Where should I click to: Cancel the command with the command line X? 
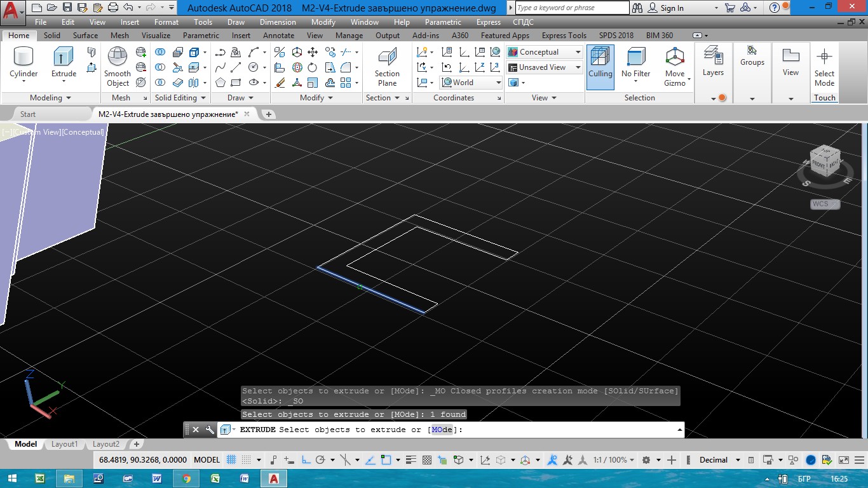pos(196,430)
